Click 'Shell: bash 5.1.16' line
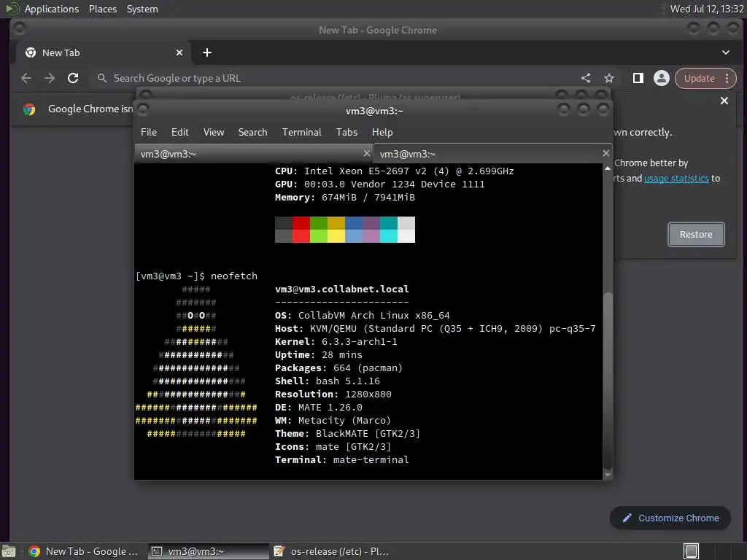 point(328,381)
